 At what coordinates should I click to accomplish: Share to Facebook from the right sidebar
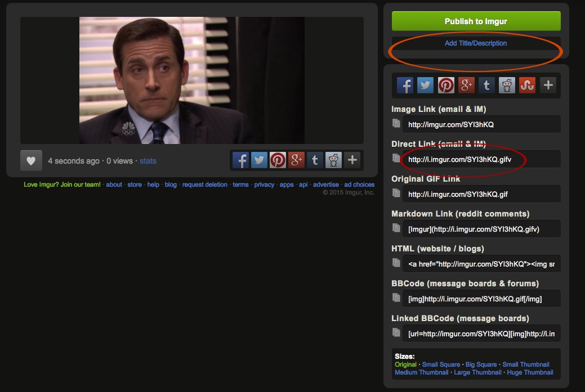(x=405, y=85)
